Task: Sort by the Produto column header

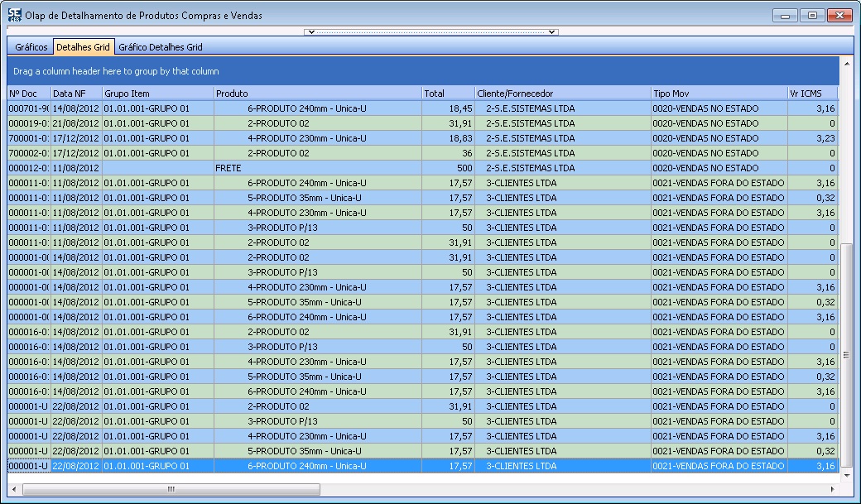Action: click(317, 94)
